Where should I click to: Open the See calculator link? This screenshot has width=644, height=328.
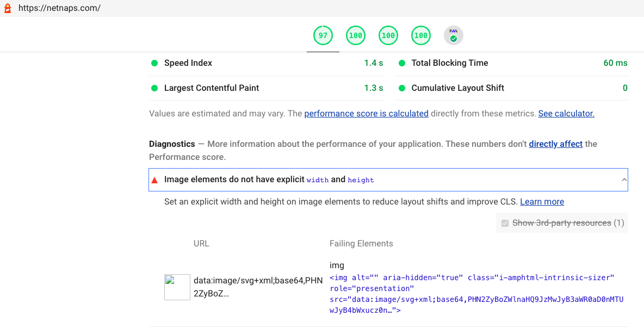pos(566,113)
